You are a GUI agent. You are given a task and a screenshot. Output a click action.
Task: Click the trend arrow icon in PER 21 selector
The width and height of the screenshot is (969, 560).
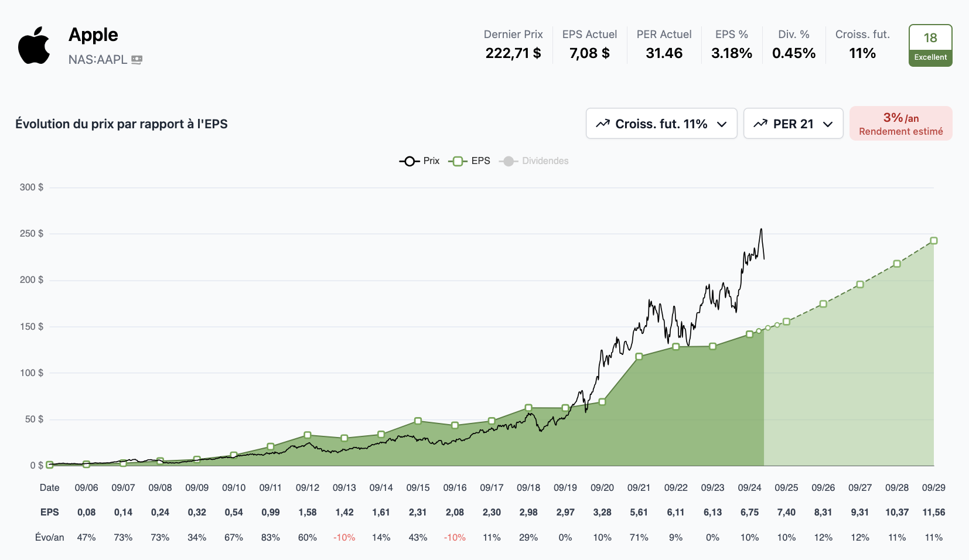click(x=760, y=124)
